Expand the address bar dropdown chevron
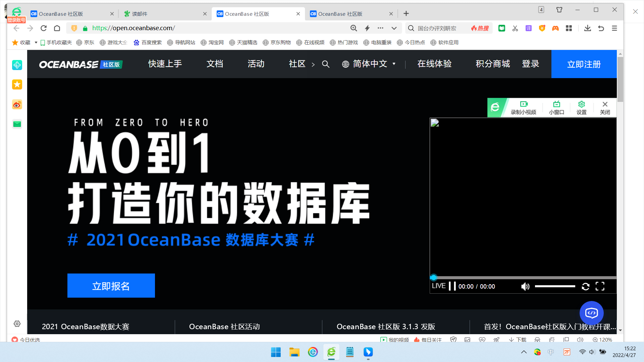Screen dimensions: 644x362 (x=394, y=28)
